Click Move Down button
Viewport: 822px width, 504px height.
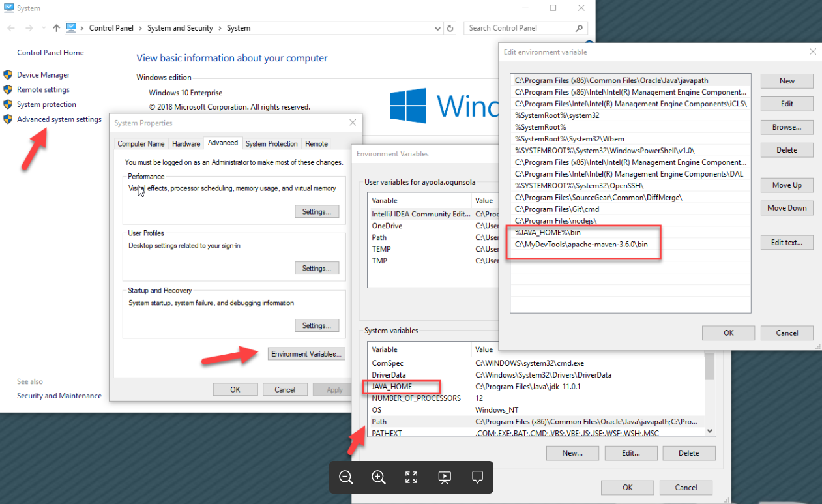[787, 208]
